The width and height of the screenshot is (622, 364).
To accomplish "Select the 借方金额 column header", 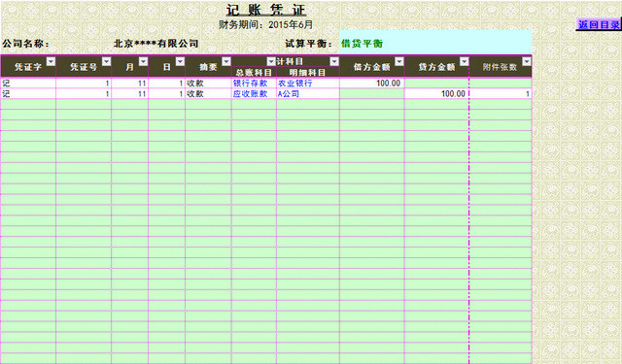I will point(371,67).
